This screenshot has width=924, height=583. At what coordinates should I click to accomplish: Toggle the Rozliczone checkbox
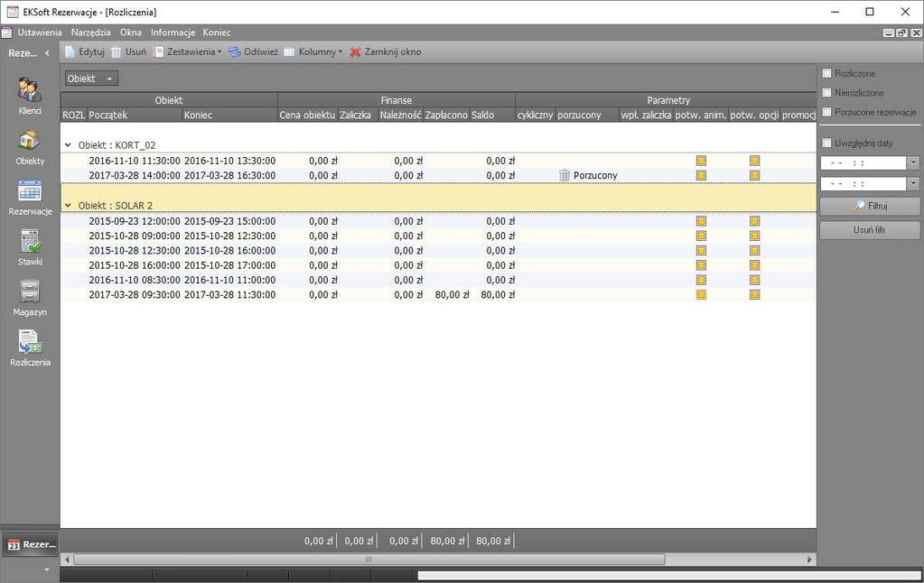(826, 74)
